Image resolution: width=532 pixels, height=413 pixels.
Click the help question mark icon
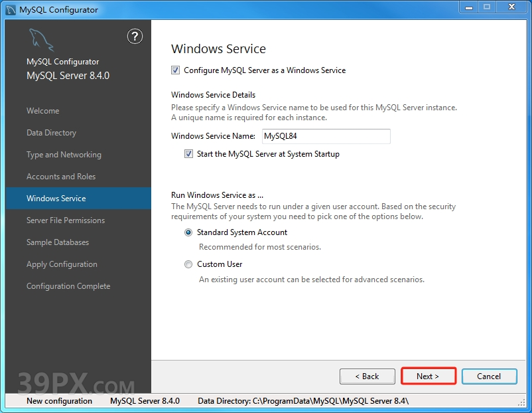pyautogui.click(x=135, y=37)
